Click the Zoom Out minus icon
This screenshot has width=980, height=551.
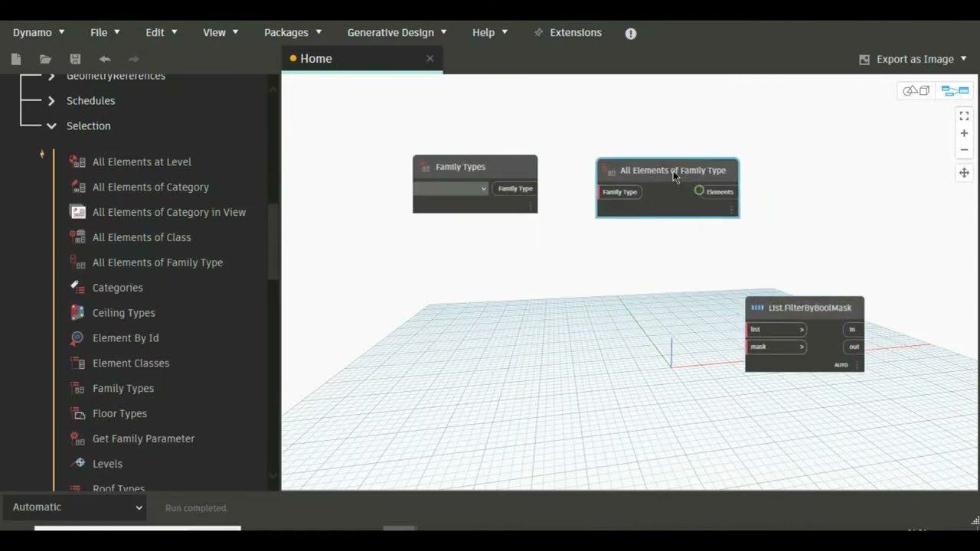click(x=964, y=150)
